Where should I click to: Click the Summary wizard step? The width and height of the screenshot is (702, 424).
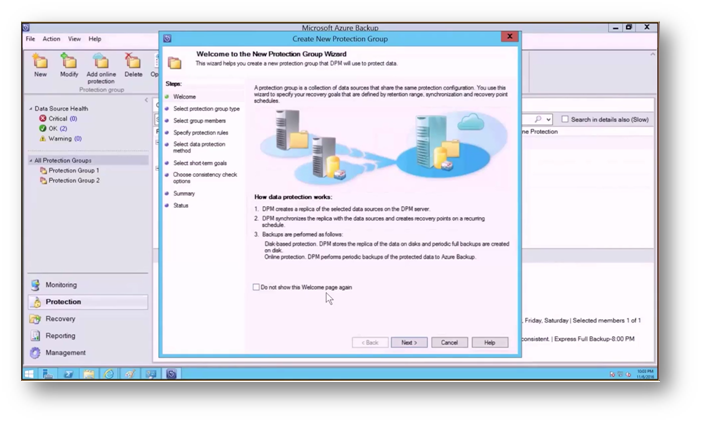point(184,194)
